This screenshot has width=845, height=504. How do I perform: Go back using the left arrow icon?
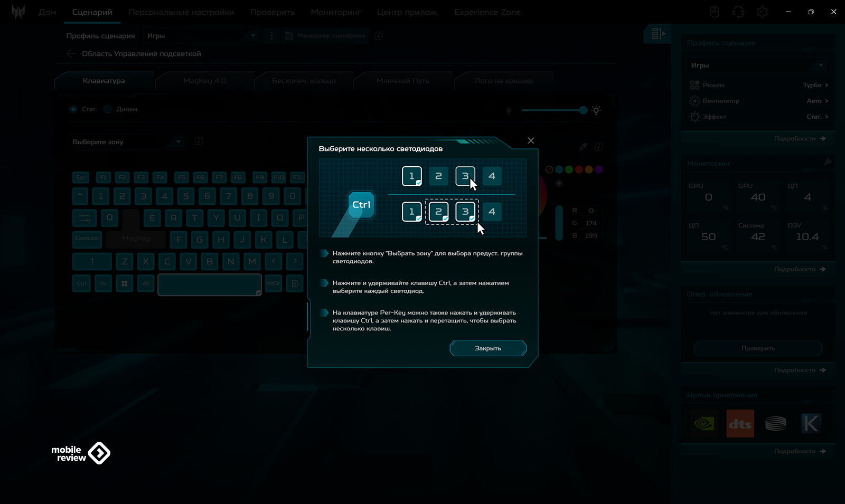[x=71, y=53]
